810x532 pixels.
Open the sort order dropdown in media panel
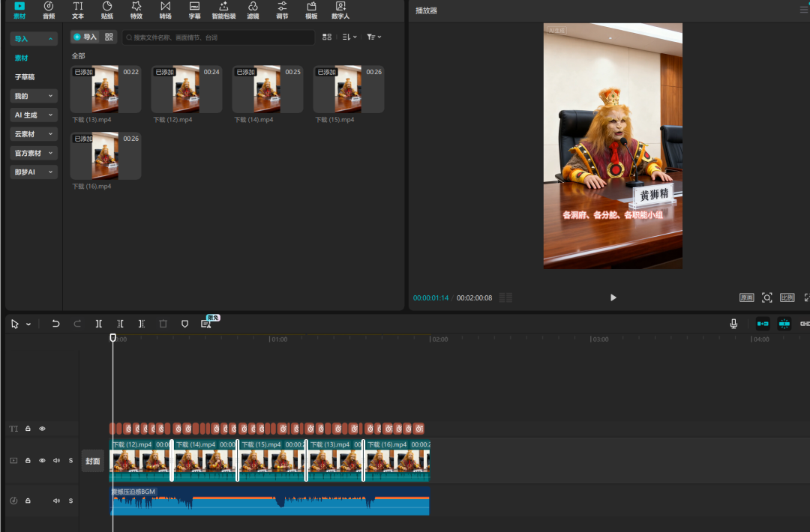[x=349, y=37]
